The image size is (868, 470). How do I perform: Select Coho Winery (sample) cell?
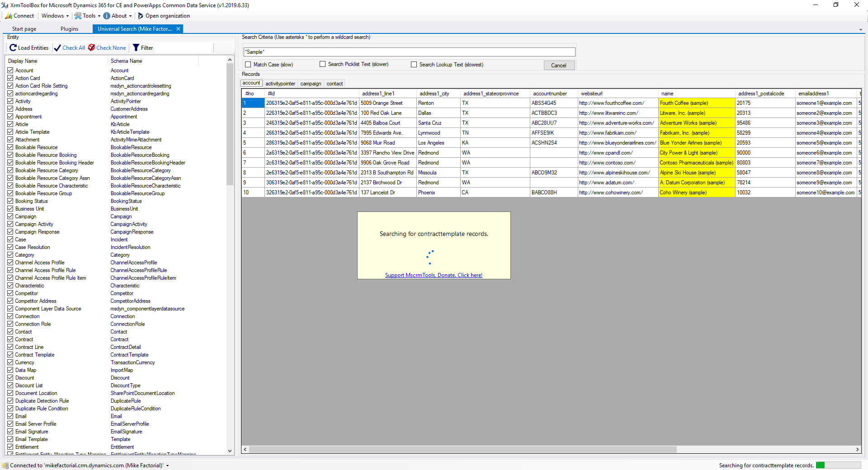click(697, 193)
